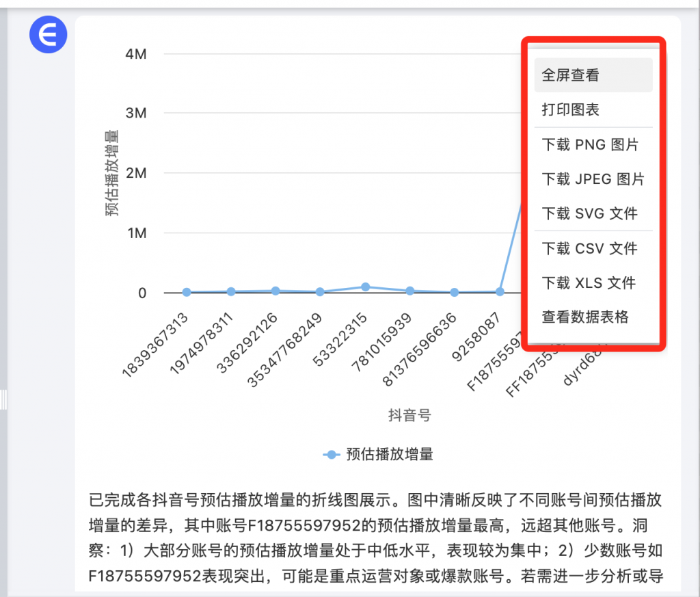Click the x-axis label 336292126
700x597 pixels.
coord(247,343)
